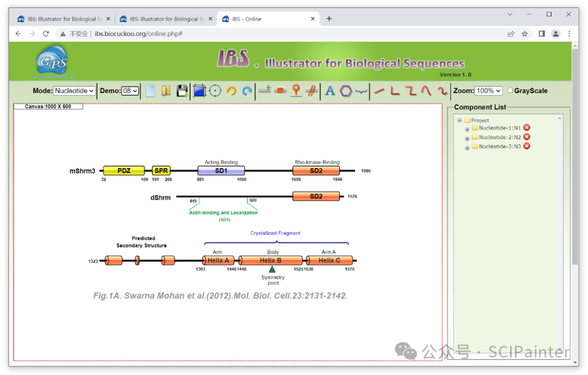
Task: Open the Zoom percentage dropdown
Action: 488,91
